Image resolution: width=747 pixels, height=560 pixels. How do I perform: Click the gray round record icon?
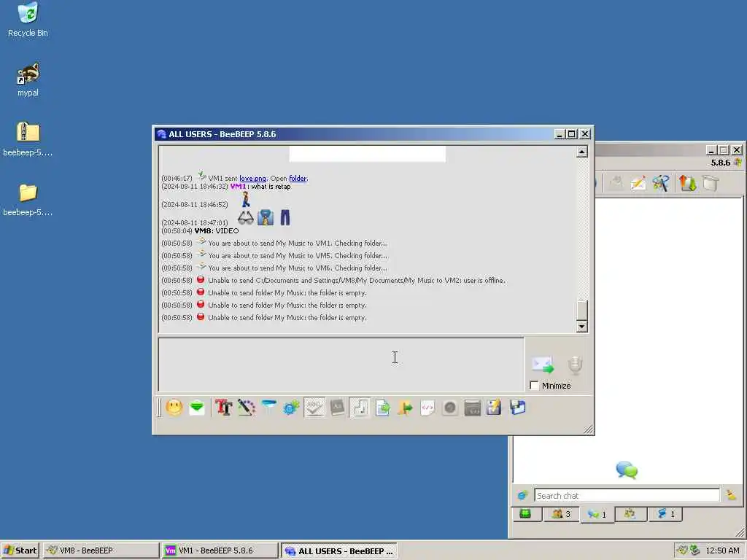pyautogui.click(x=449, y=408)
